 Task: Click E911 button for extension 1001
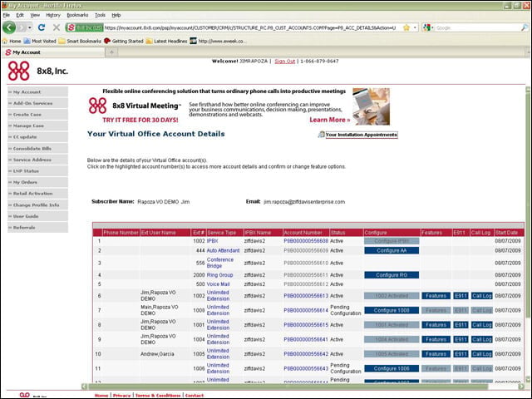(x=461, y=325)
